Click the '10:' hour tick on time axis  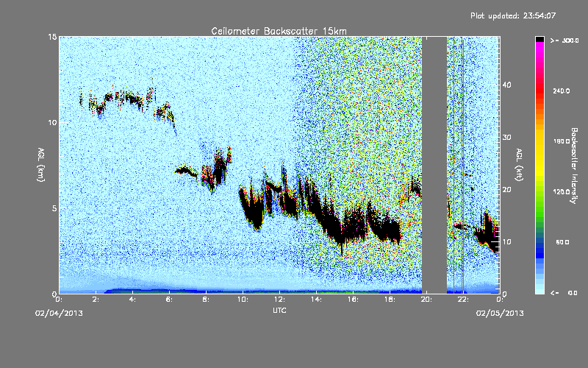243,300
